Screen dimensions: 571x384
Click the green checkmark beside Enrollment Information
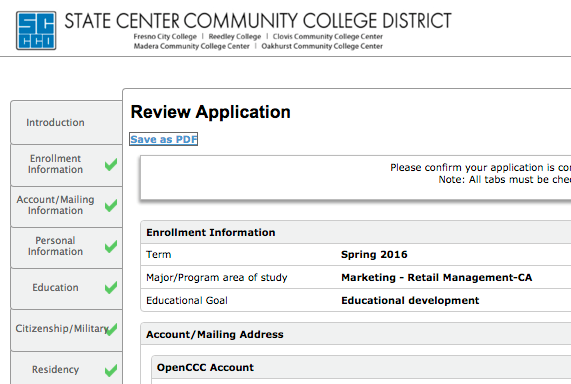tap(111, 165)
